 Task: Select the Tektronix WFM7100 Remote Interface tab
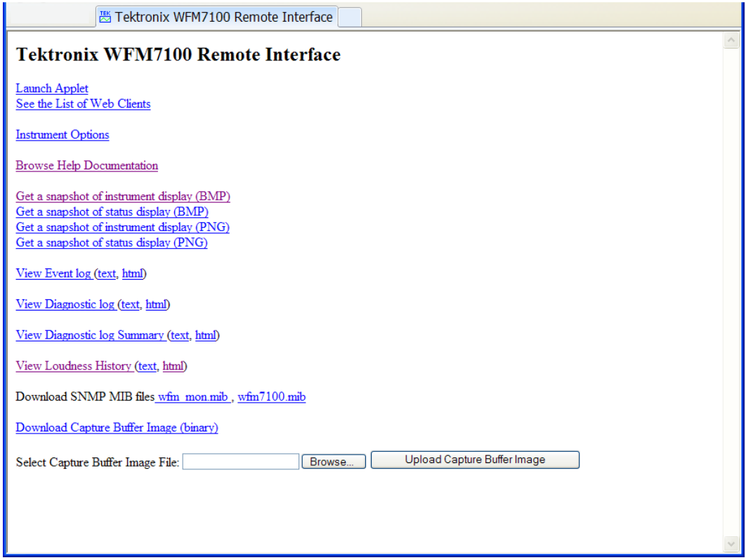click(x=217, y=17)
